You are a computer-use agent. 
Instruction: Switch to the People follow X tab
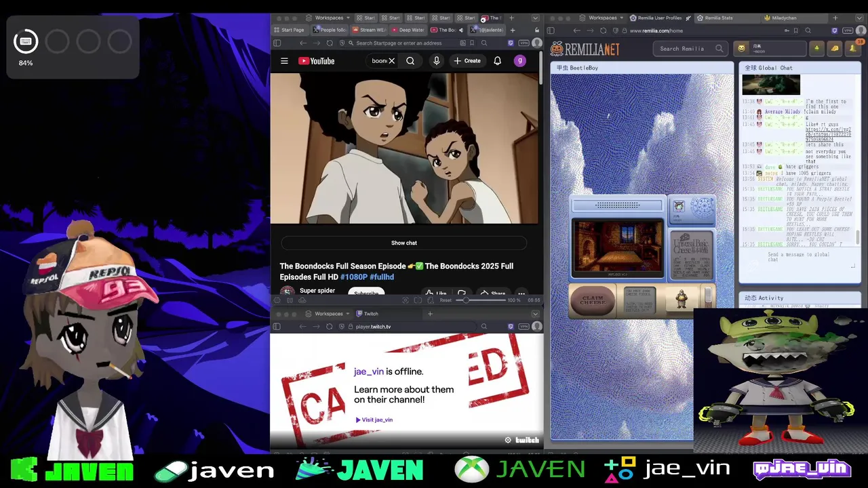click(x=330, y=30)
